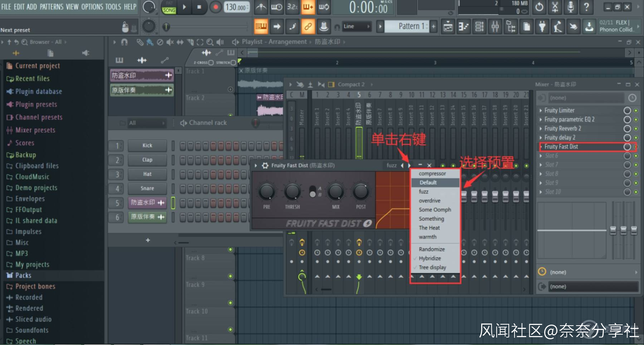Click the metronome icon
644x345 pixels.
coord(261,7)
